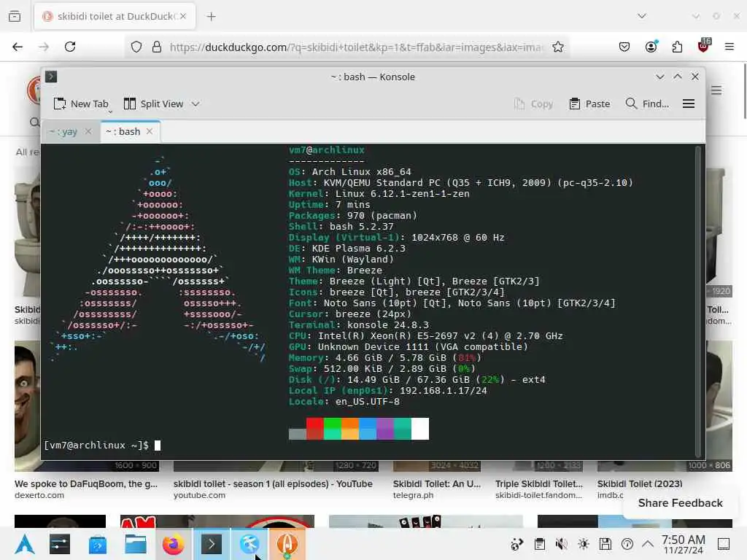Click the tracking protection shield icon
747x560 pixels.
click(136, 47)
